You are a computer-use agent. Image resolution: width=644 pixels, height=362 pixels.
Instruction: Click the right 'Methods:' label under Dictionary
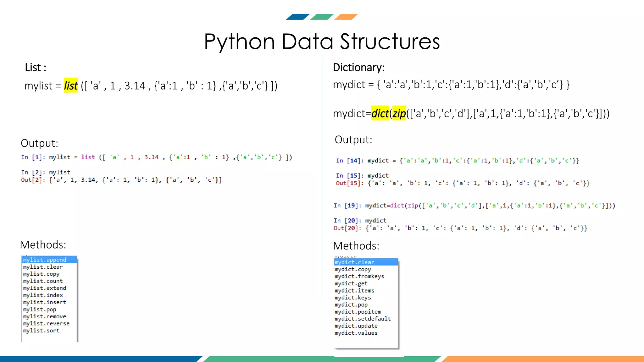pyautogui.click(x=356, y=246)
